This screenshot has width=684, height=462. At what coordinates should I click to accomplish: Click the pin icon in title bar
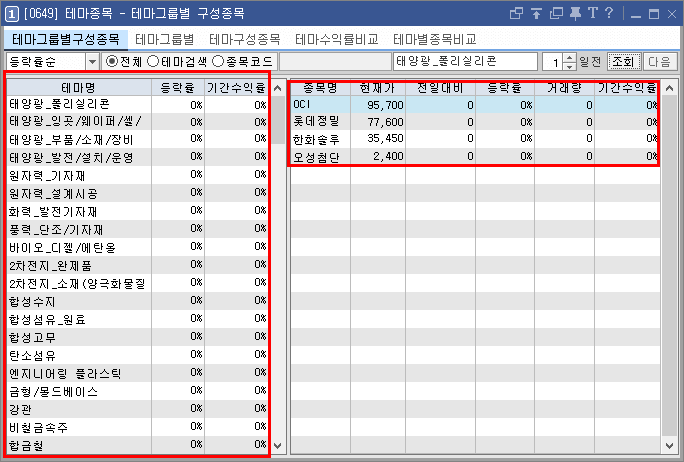tap(575, 14)
